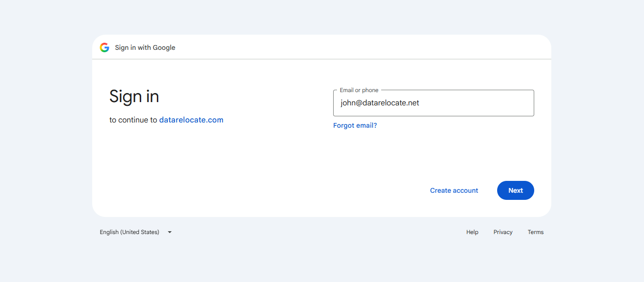Click the large Sign in heading
The height and width of the screenshot is (282, 644).
coord(134,96)
